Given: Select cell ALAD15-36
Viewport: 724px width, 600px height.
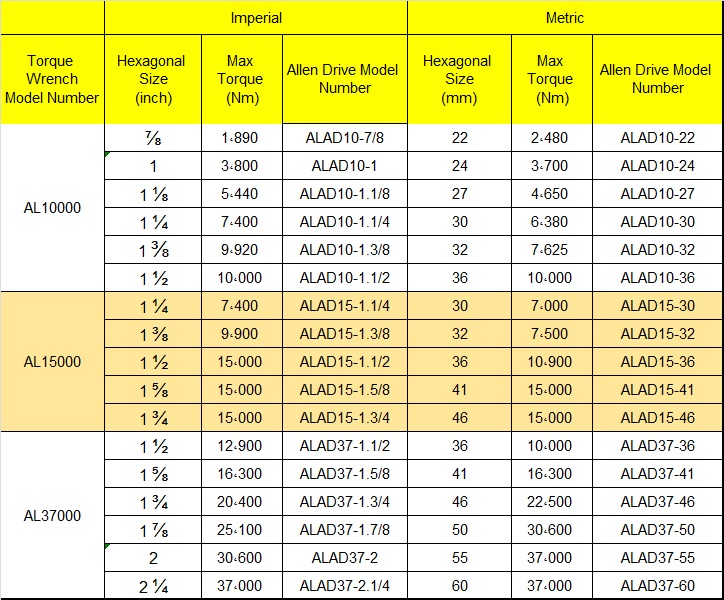Looking at the screenshot, I should [658, 362].
